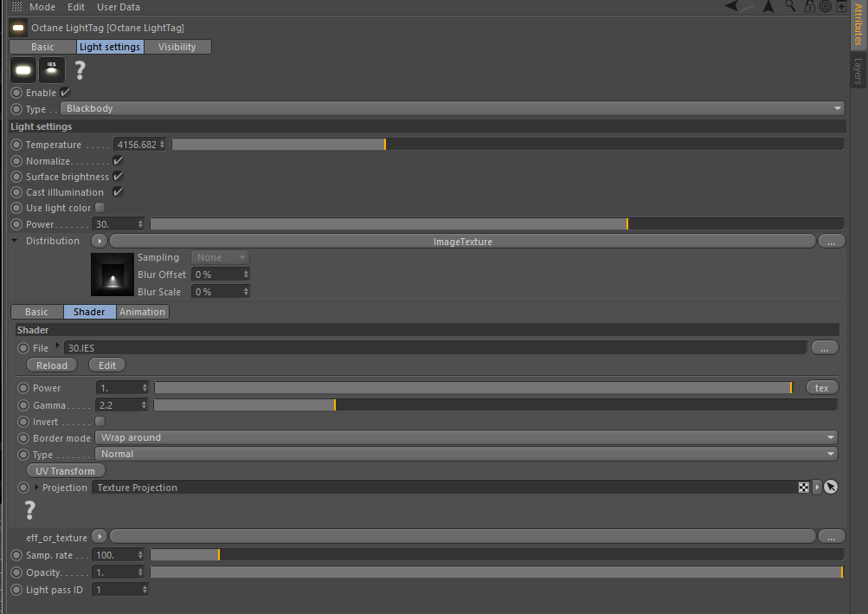Go back using the left arrow icon
Image resolution: width=868 pixels, height=614 pixels.
731,6
